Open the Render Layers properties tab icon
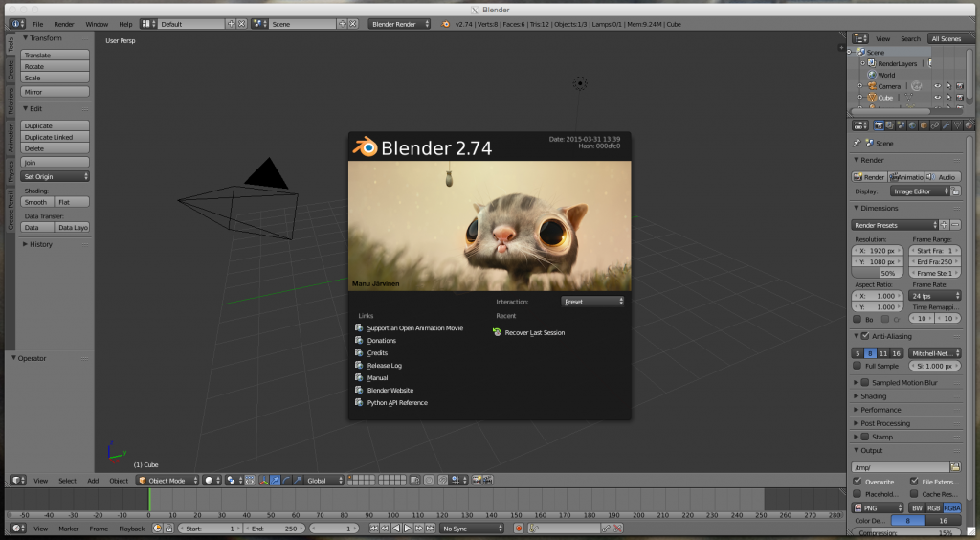 click(890, 125)
